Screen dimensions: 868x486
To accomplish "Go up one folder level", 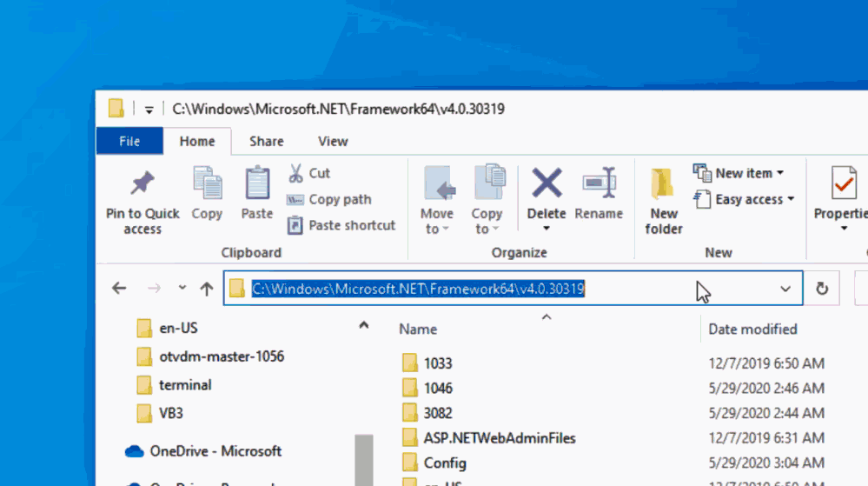I will (207, 288).
